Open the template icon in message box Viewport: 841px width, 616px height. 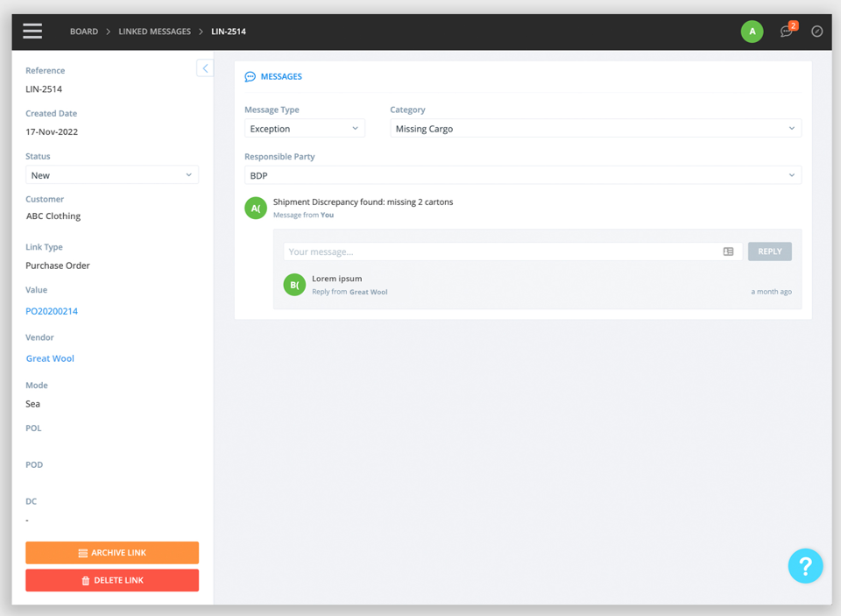728,251
